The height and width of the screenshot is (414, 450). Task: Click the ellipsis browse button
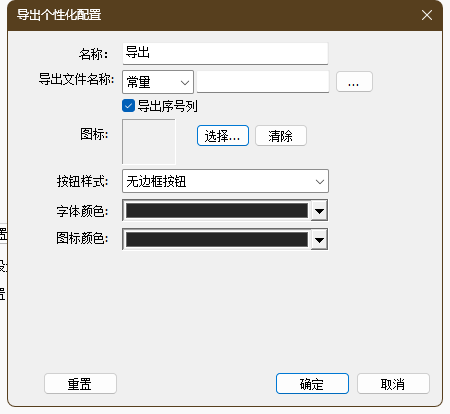tap(354, 82)
